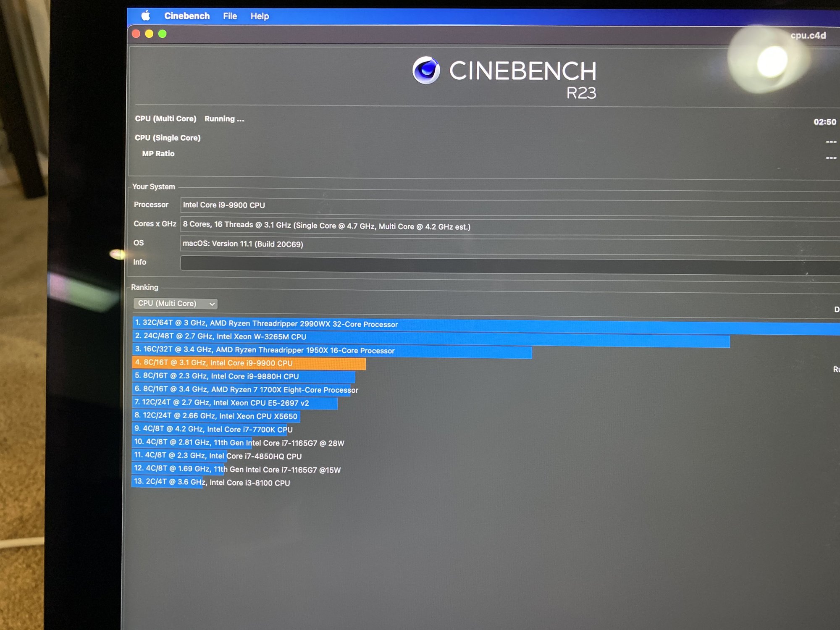This screenshot has width=840, height=630.
Task: Open the File menu
Action: point(230,16)
